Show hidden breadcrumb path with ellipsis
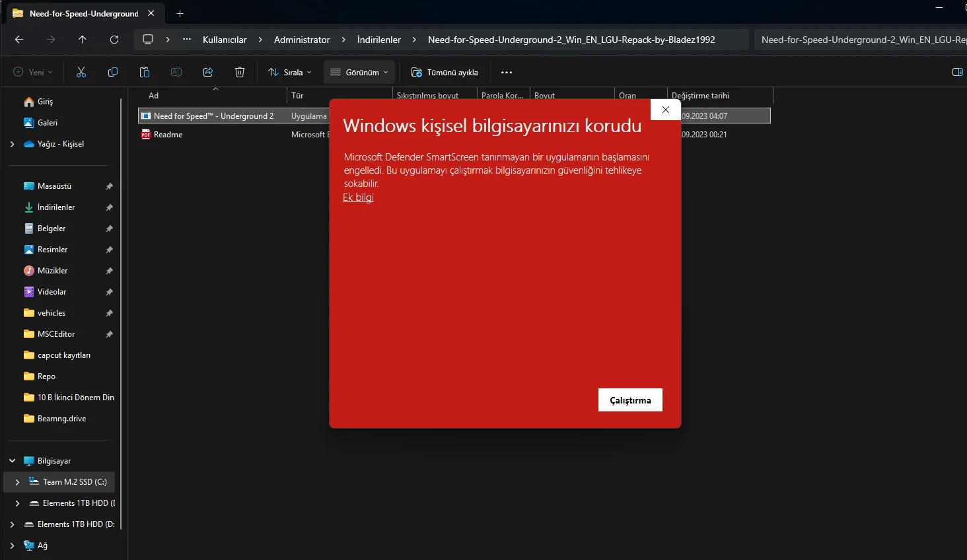Screen dimensions: 967x560 pyautogui.click(x=188, y=40)
